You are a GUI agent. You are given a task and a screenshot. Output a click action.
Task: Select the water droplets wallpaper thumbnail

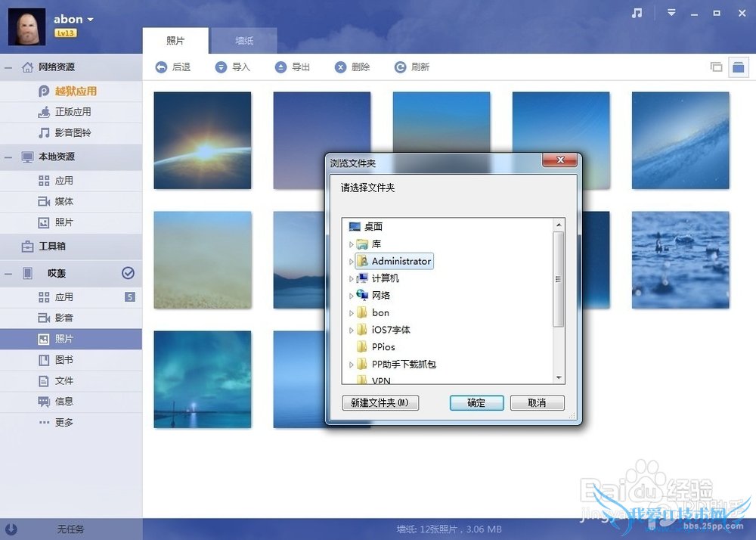680,260
